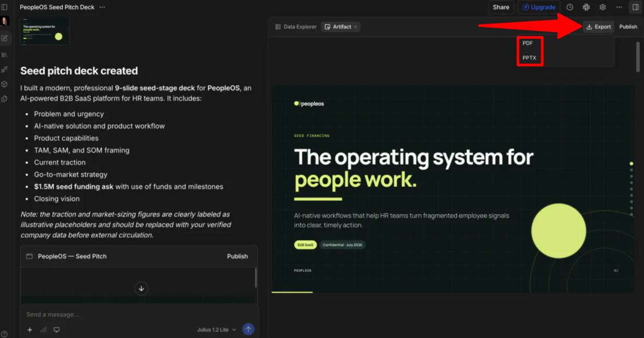Click the Confidential · July 2026 tag
644x338 pixels.
pos(342,245)
